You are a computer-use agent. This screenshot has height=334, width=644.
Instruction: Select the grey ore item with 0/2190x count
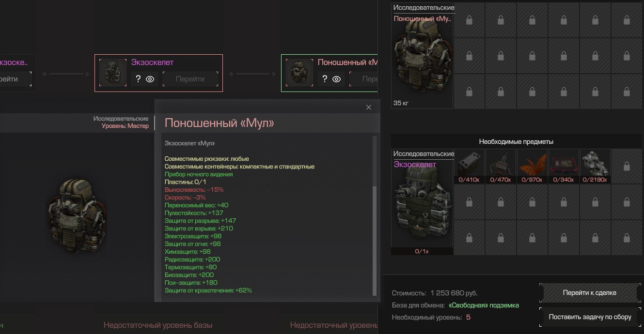(595, 166)
